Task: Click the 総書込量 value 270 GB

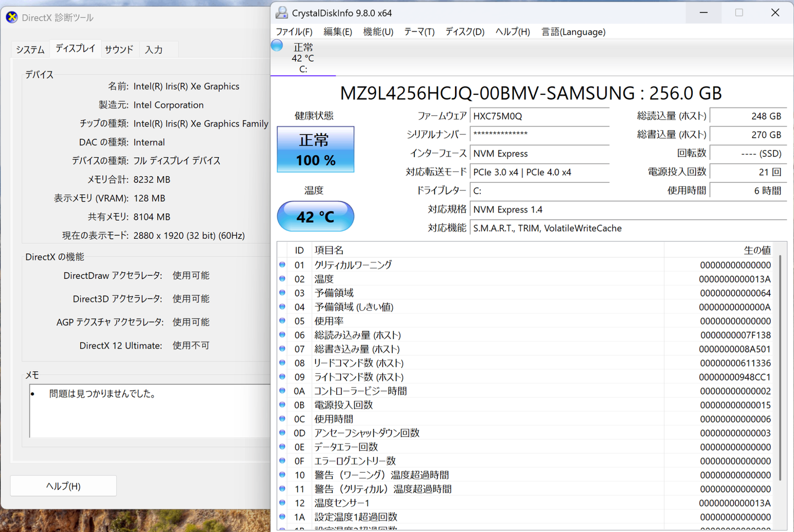Action: click(748, 135)
